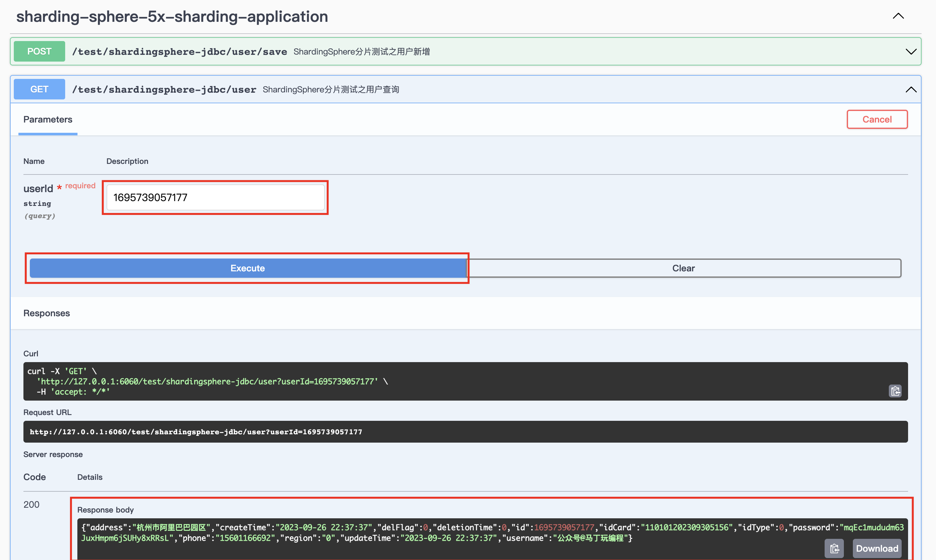Click inside the userId input field
Screen dimensions: 936x560
(x=215, y=197)
